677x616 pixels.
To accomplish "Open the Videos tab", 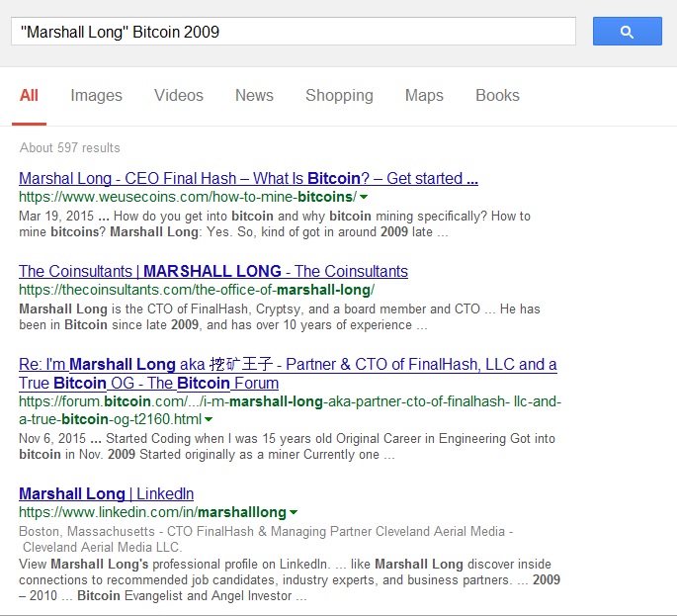I will pos(179,95).
